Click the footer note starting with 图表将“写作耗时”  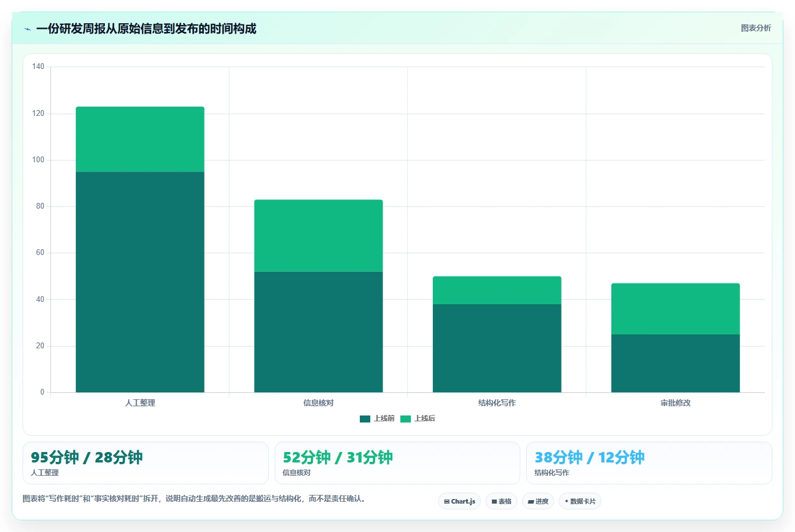[194, 498]
